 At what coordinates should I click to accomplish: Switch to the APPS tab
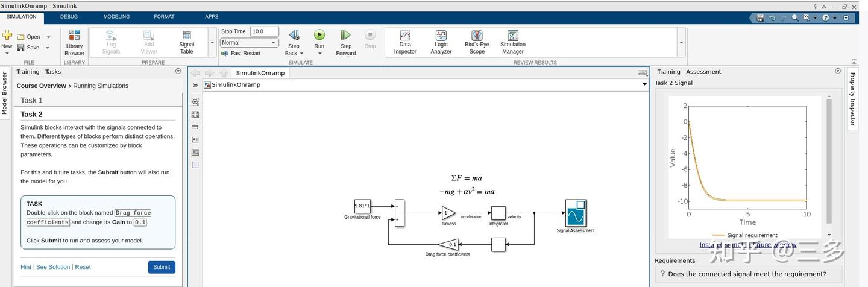pos(212,17)
